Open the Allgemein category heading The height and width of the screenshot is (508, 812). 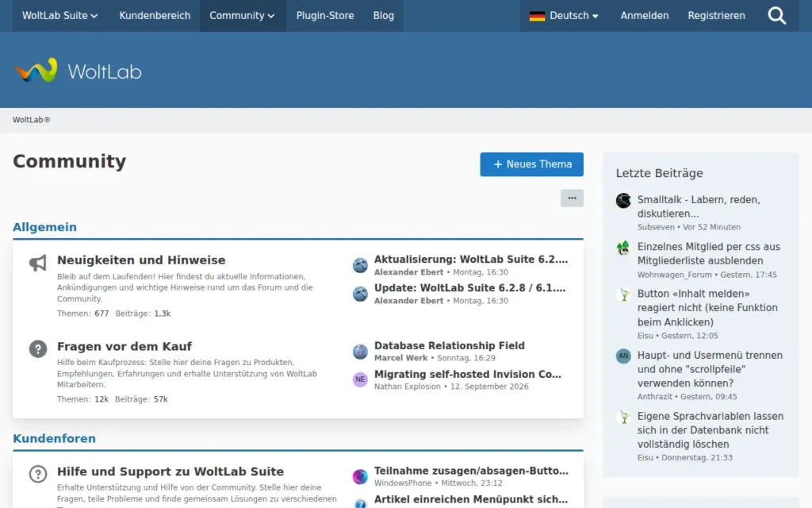click(44, 227)
